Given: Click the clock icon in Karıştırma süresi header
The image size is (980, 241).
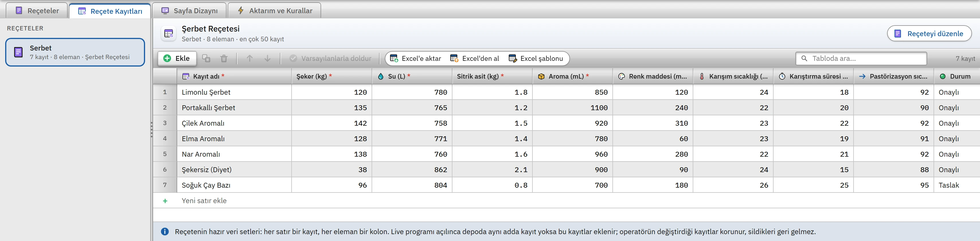Looking at the screenshot, I should 782,76.
